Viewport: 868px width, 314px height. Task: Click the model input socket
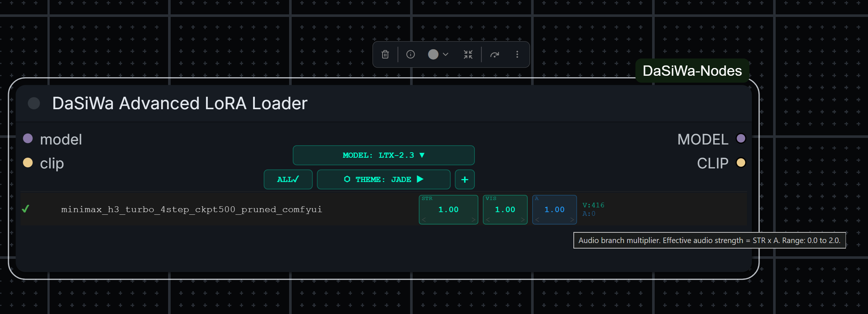28,139
